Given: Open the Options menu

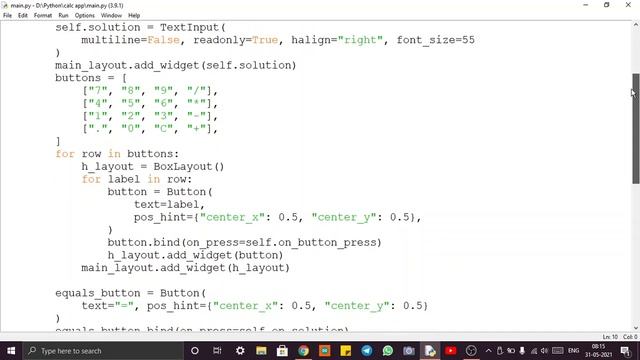Looking at the screenshot, I should (x=84, y=16).
